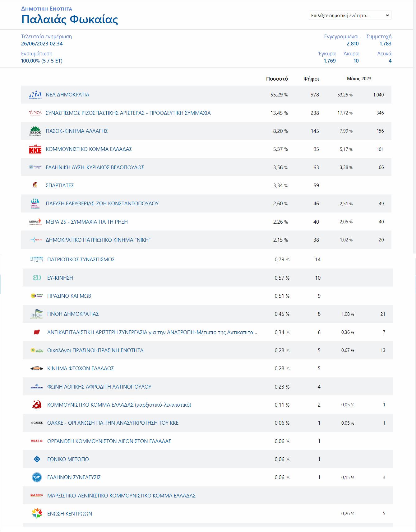Click the Ενσωμάτωση value 100,00% (5 / 5 ET)
Image resolution: width=416 pixels, height=532 pixels.
(x=42, y=61)
